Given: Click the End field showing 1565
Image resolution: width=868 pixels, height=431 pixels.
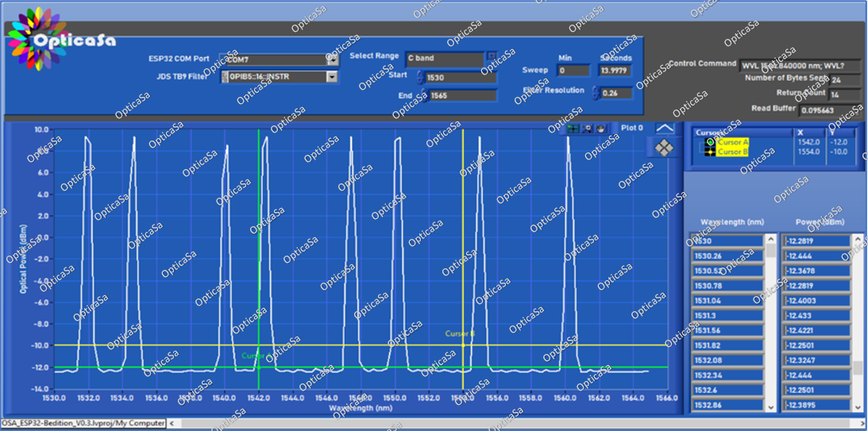Looking at the screenshot, I should click(x=463, y=95).
